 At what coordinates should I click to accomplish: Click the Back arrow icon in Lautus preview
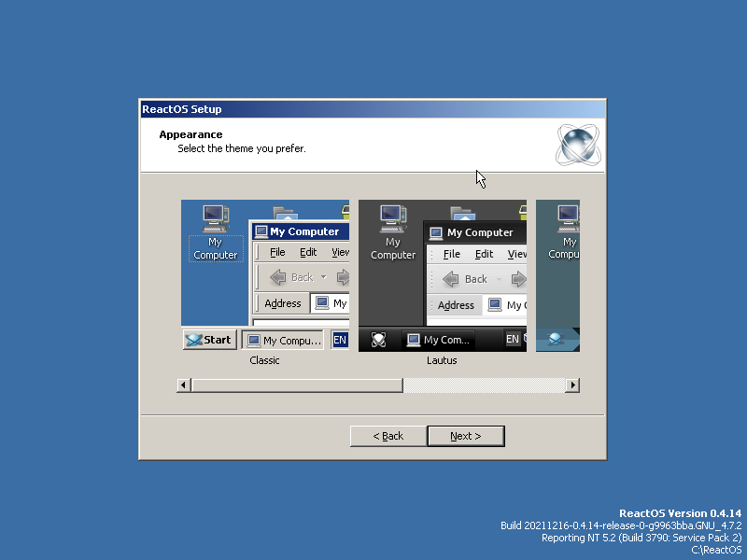[452, 278]
